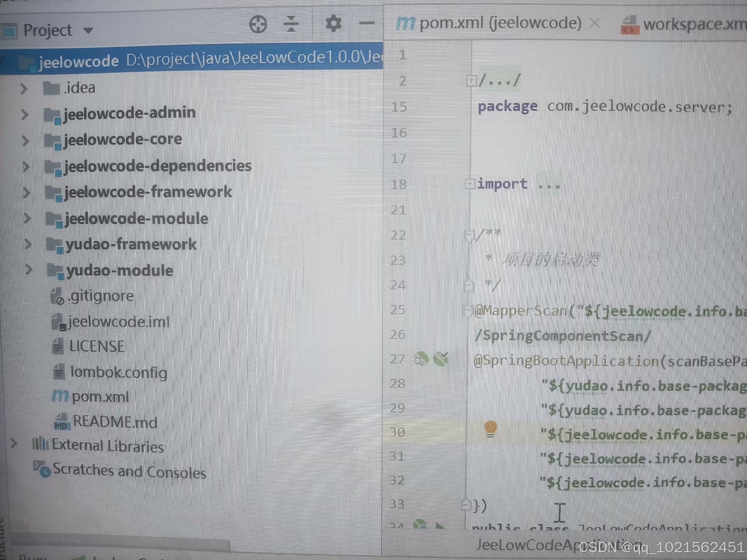Expand the yudao-framework folder

[28, 244]
